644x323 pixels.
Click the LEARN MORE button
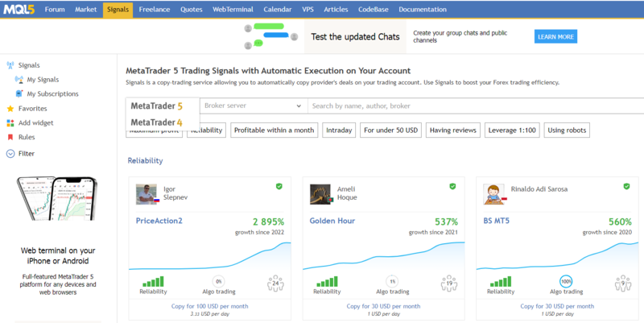coord(555,36)
